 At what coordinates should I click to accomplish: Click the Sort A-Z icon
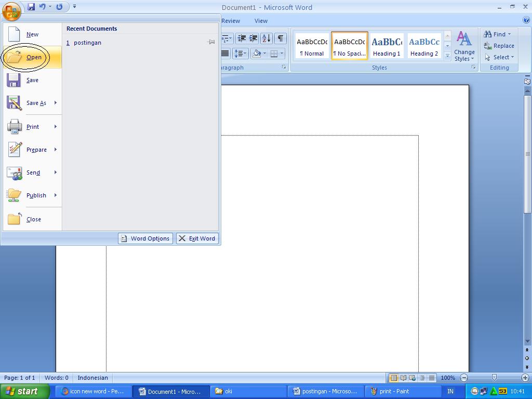[x=267, y=38]
